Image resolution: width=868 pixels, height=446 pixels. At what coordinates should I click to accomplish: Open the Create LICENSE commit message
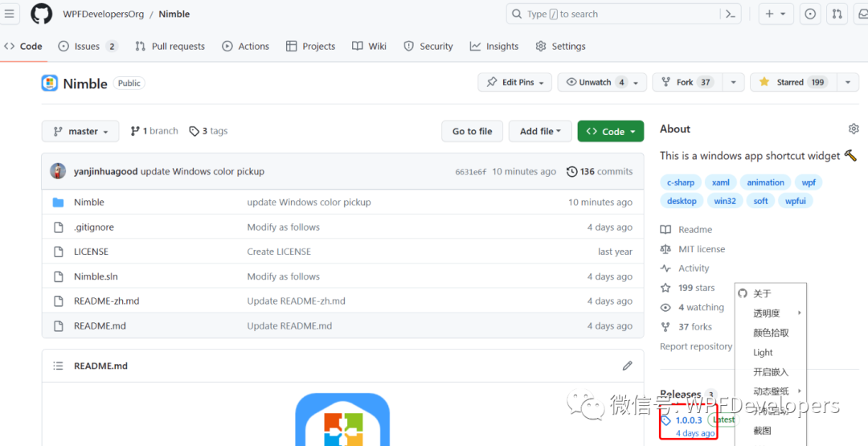pyautogui.click(x=279, y=252)
